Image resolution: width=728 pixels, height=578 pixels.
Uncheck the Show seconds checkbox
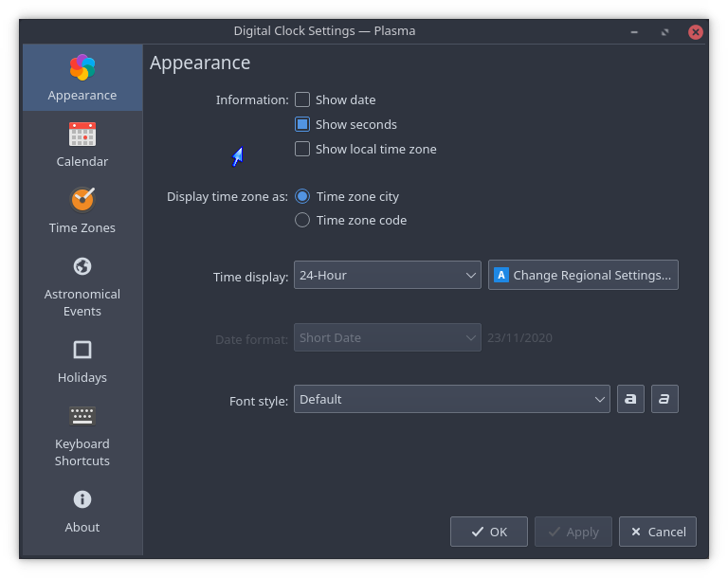tap(302, 124)
